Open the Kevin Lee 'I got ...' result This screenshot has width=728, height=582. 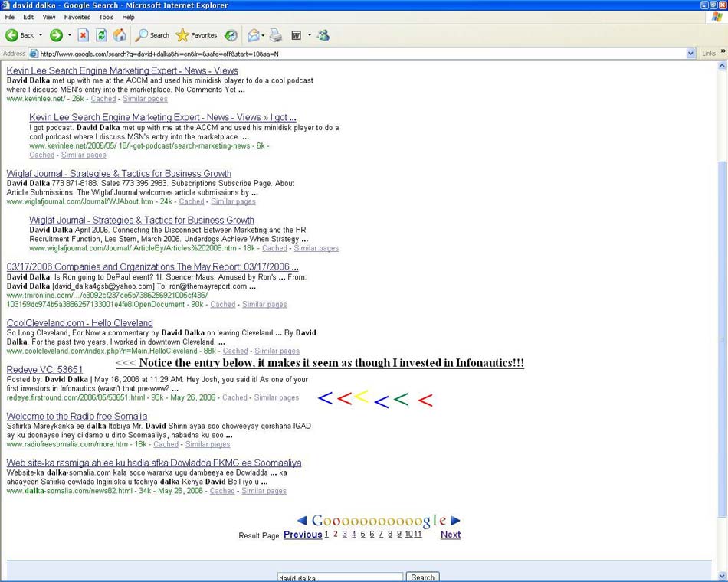pos(162,117)
